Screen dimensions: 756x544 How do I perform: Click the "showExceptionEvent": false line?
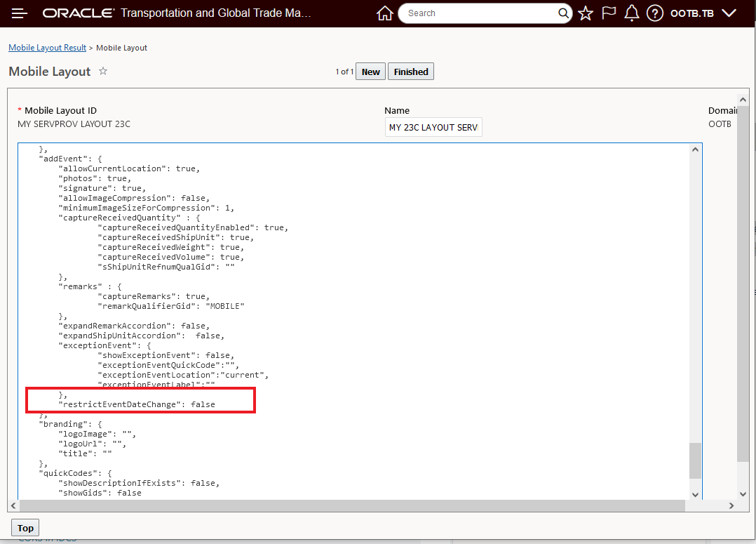coord(166,356)
